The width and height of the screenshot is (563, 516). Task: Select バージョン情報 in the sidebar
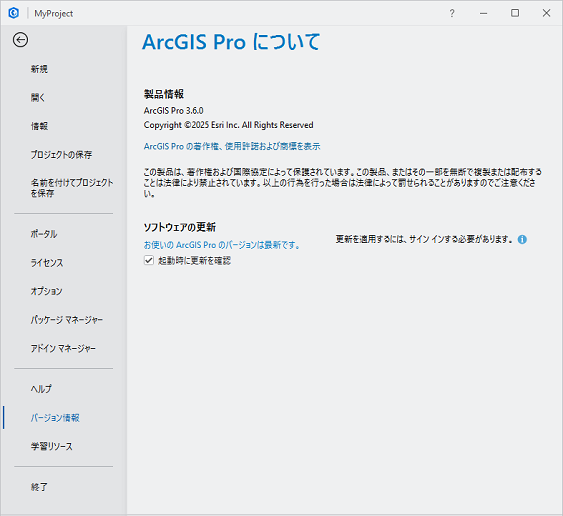tap(55, 418)
